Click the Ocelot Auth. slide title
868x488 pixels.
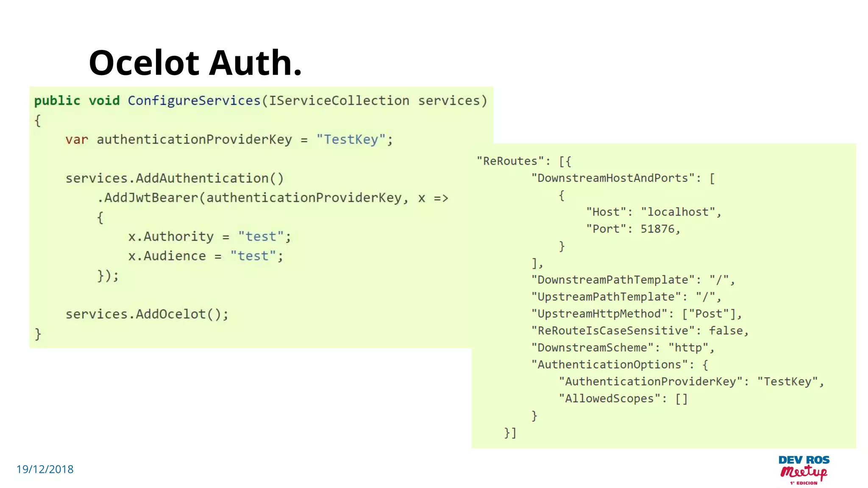pos(195,63)
